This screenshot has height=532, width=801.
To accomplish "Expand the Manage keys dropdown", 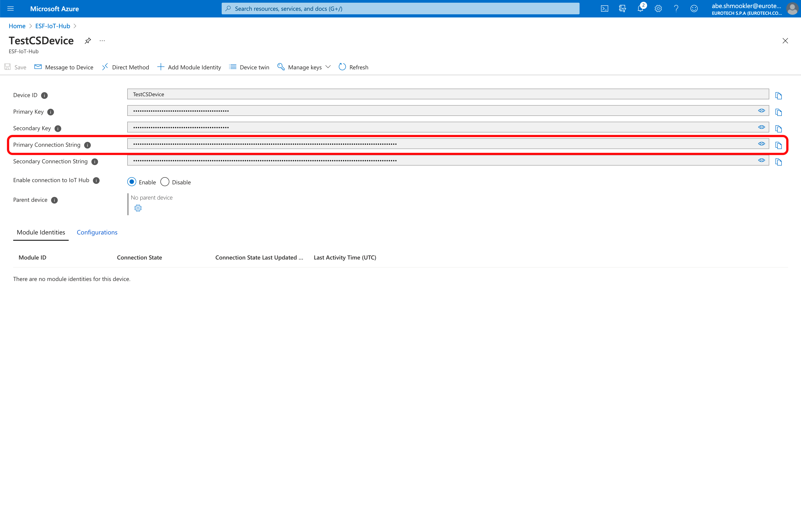I will pyautogui.click(x=304, y=67).
